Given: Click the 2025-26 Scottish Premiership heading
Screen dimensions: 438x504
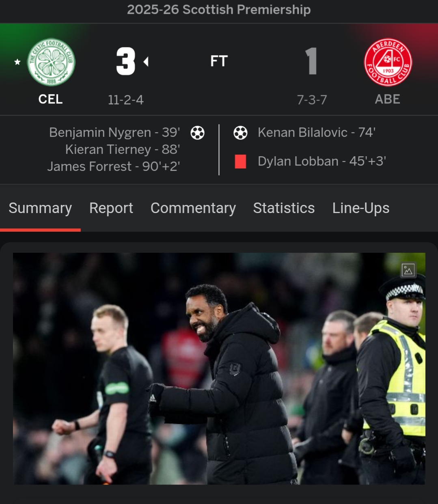Looking at the screenshot, I should 219,9.
